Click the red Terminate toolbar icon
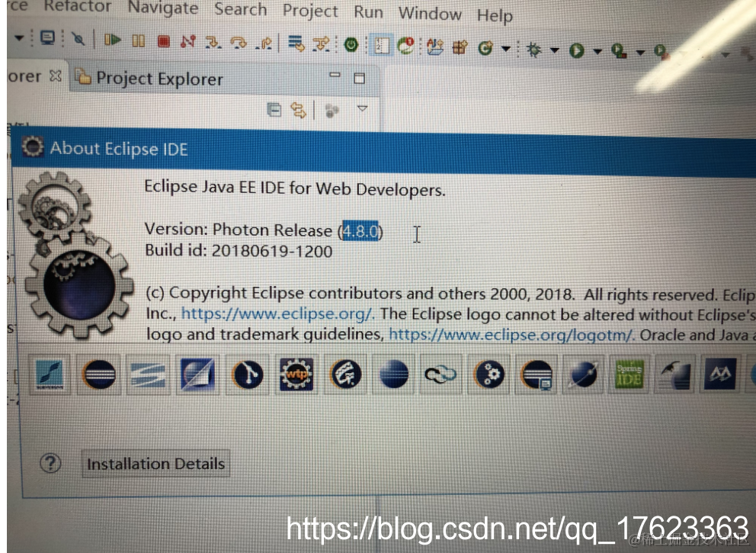The width and height of the screenshot is (756, 553). coord(163,41)
